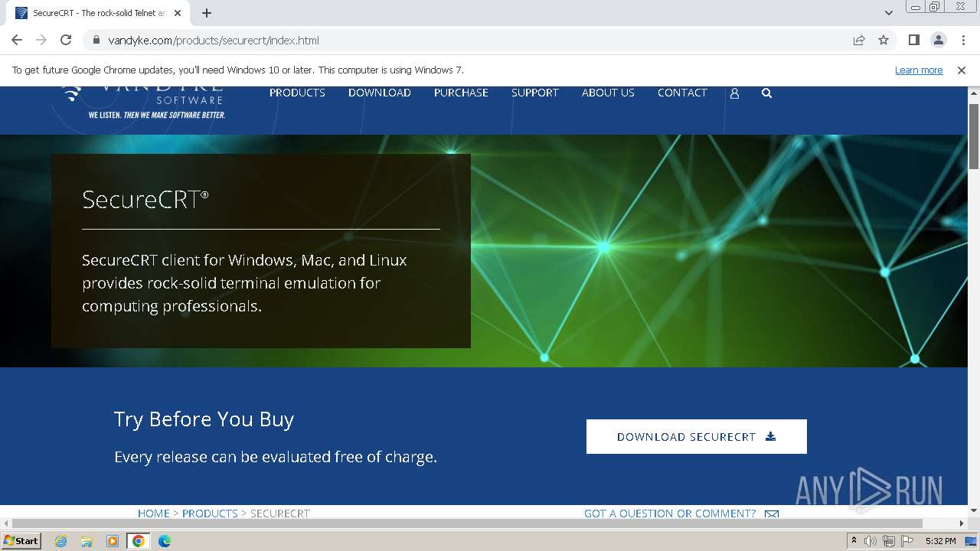
Task: Open the Windows Start menu
Action: click(x=21, y=540)
